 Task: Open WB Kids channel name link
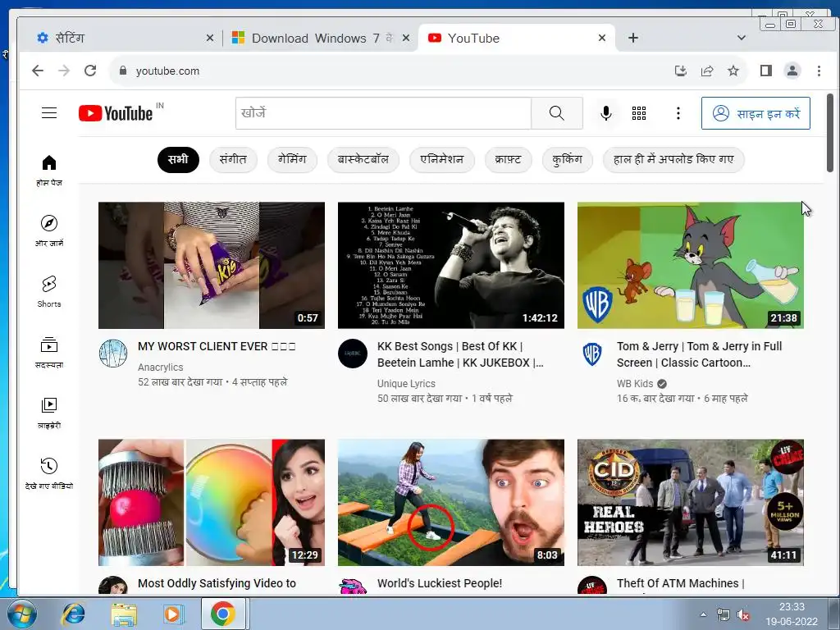pyautogui.click(x=635, y=384)
